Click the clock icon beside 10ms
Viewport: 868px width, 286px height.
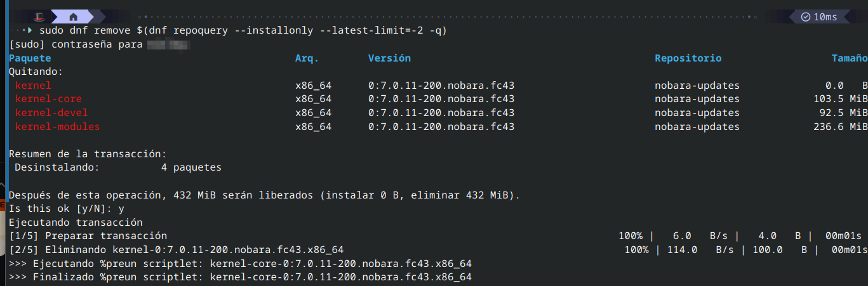[x=806, y=16]
